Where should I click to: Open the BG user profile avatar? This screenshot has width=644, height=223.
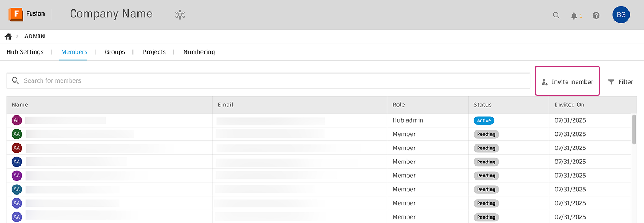pyautogui.click(x=621, y=15)
